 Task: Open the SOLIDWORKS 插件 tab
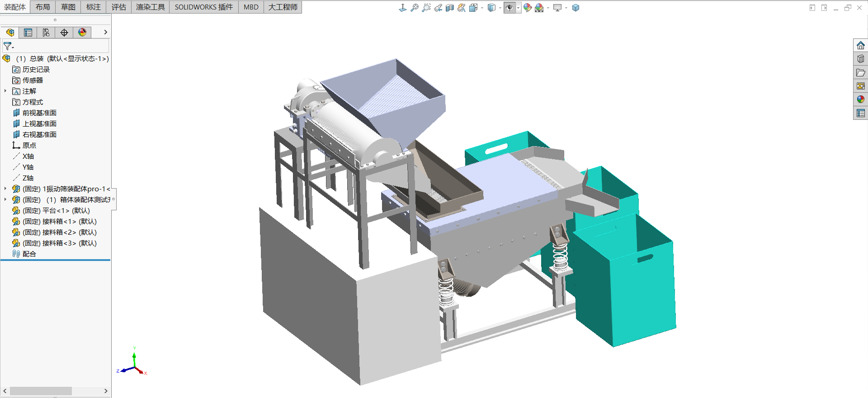click(x=204, y=7)
